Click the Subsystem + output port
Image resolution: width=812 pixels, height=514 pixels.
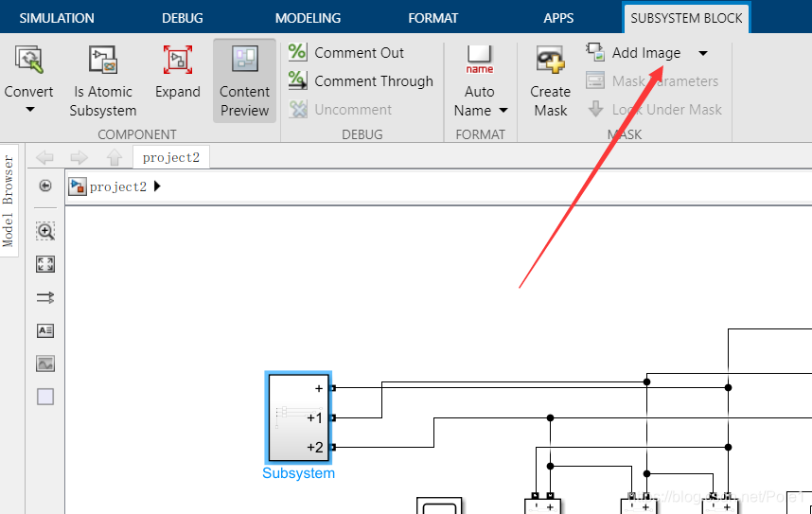point(333,387)
